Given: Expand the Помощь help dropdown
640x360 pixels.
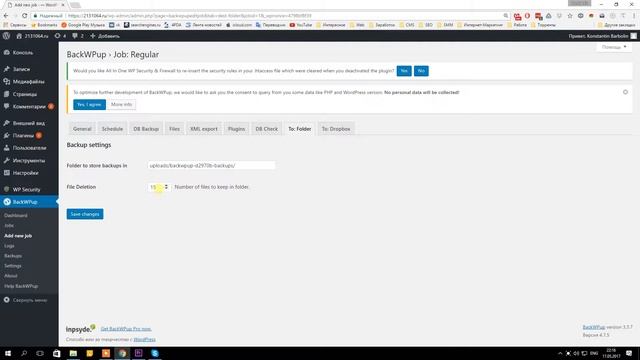Looking at the screenshot, I should pos(614,47).
